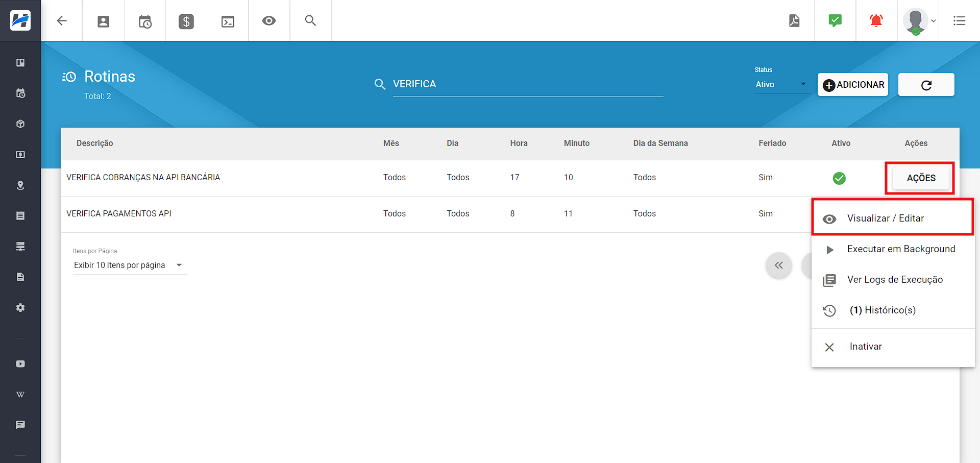Open the PDF document icon

click(x=794, y=21)
